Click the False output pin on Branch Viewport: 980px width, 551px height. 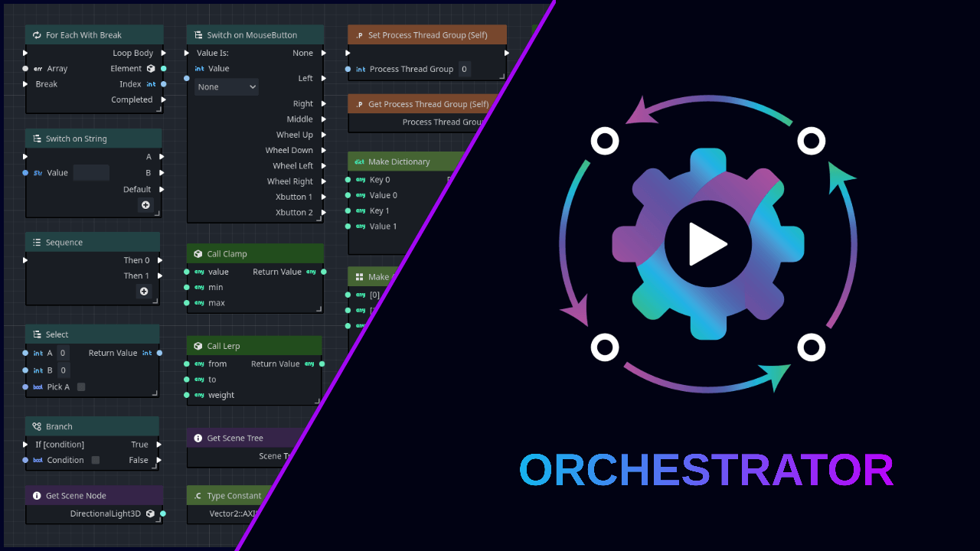click(x=159, y=460)
